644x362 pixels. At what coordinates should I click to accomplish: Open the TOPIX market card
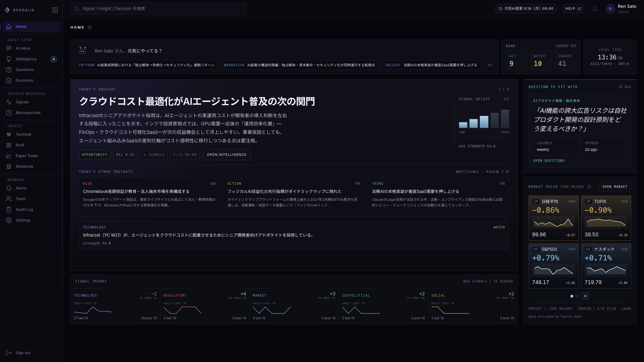click(606, 218)
